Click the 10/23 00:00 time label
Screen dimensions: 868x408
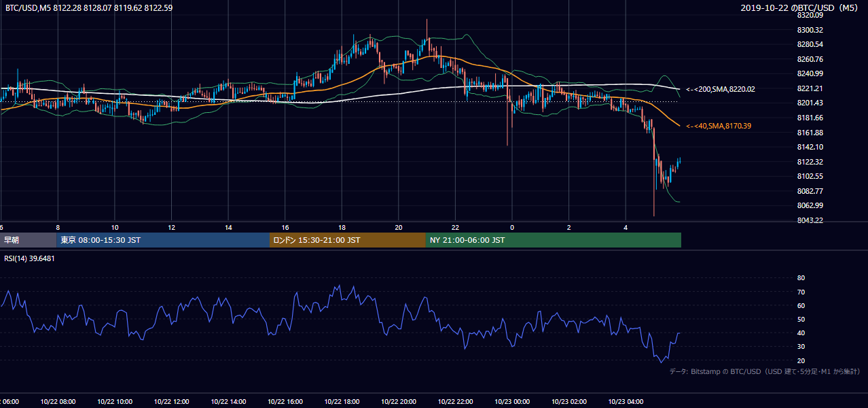[511, 402]
